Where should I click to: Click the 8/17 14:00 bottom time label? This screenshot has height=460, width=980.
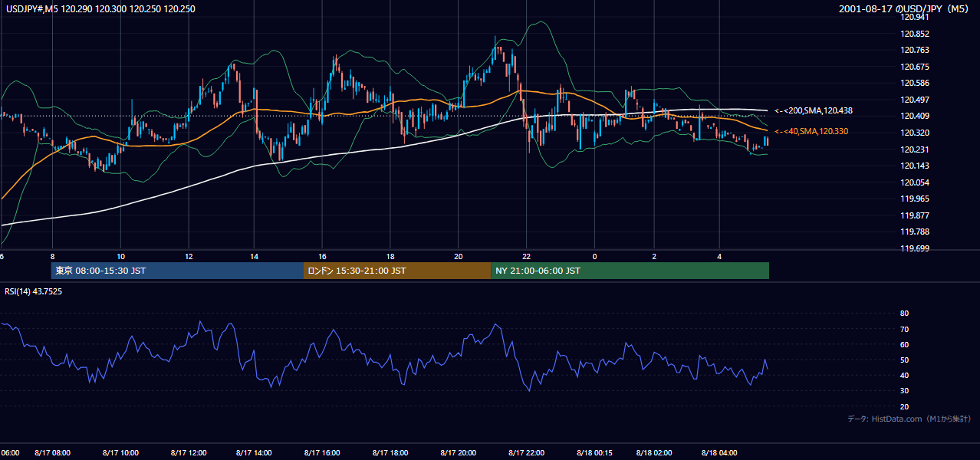click(254, 453)
